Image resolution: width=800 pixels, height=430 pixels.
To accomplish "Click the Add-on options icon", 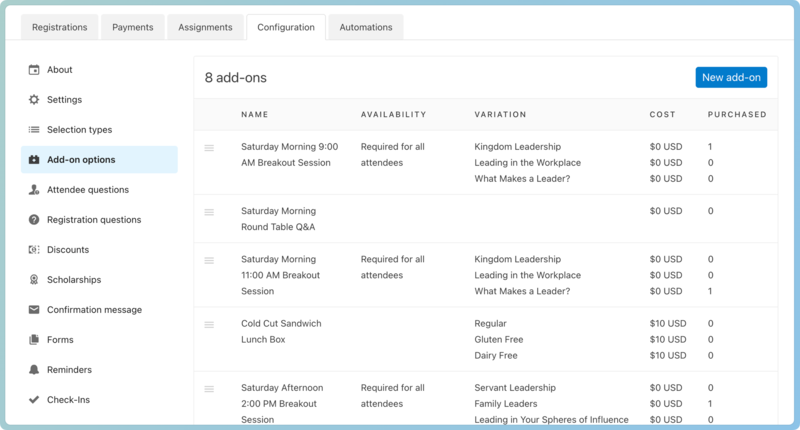I will click(34, 160).
